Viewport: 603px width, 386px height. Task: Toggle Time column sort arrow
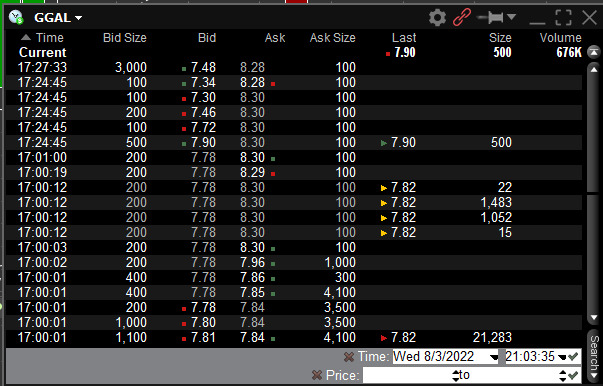pyautogui.click(x=25, y=38)
